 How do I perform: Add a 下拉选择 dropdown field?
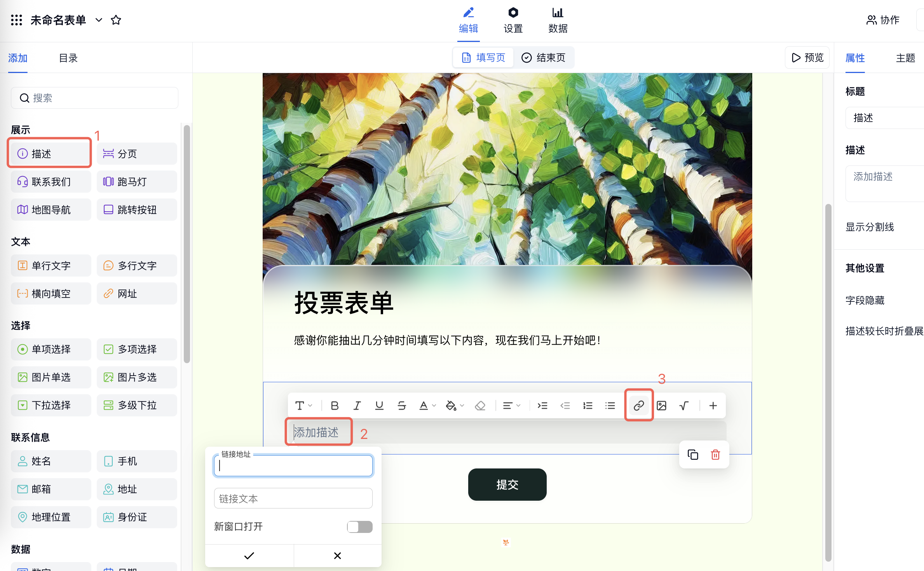coord(51,405)
